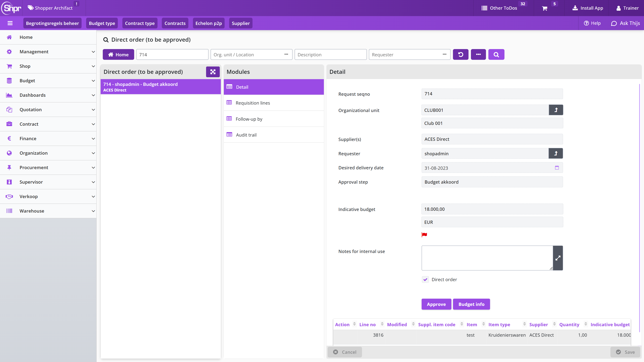644x362 pixels.
Task: Open Other ToDos list
Action: tap(499, 8)
